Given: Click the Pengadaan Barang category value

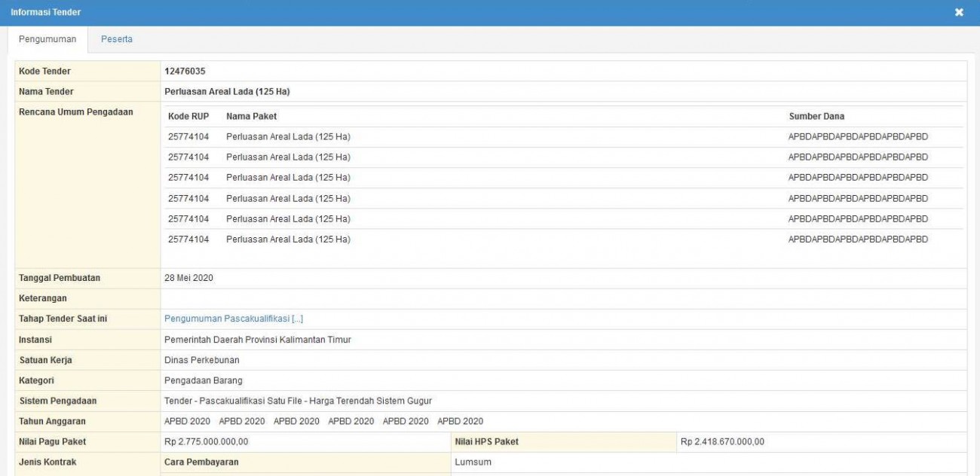Looking at the screenshot, I should 204,380.
